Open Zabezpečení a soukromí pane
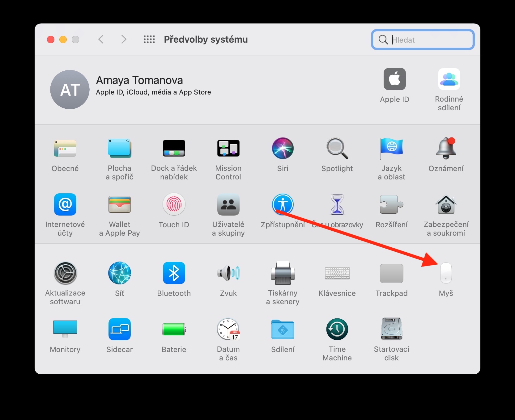Viewport: 515px width, 420px height. pos(446,204)
